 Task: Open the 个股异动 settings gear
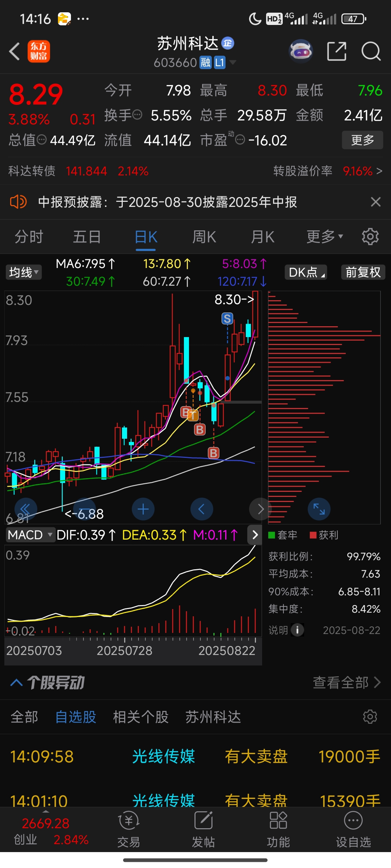pyautogui.click(x=370, y=717)
